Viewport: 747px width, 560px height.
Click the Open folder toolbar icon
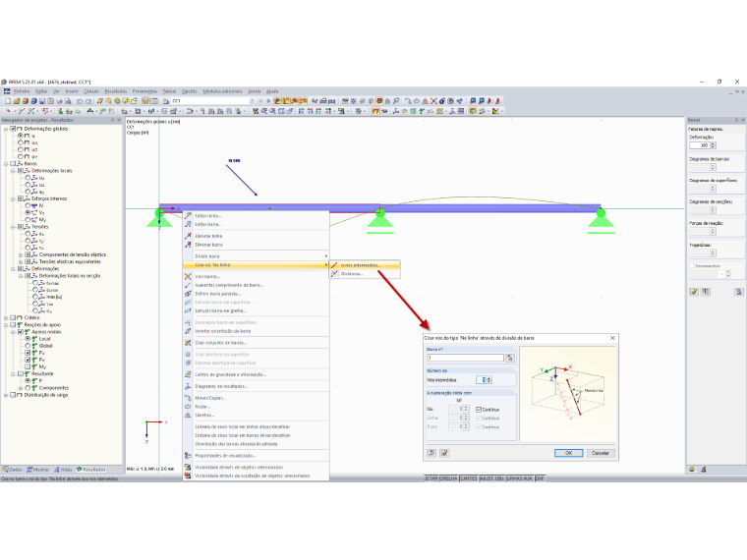click(x=16, y=101)
